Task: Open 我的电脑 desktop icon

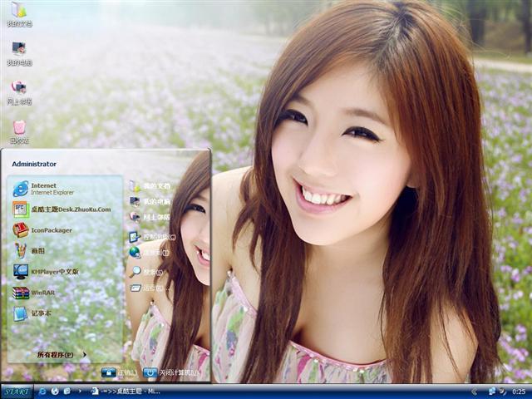Action: click(x=19, y=53)
